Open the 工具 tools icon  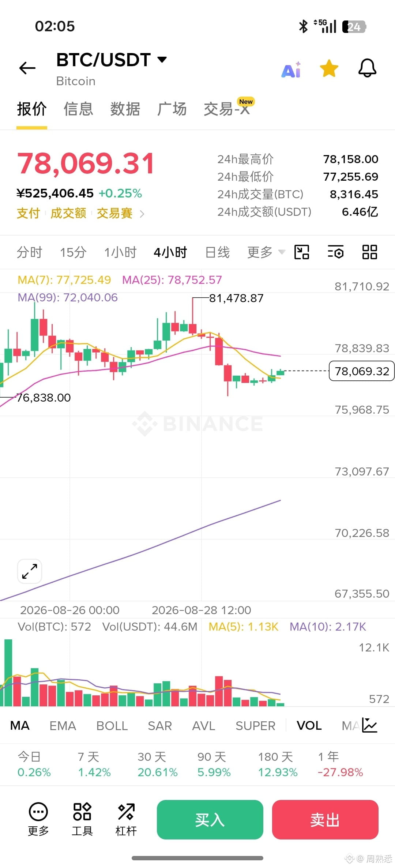tap(82, 820)
